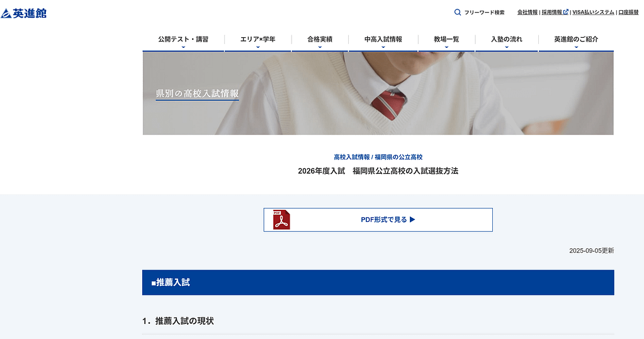Follow the 高校入試情報 breadcrumb link

[x=351, y=157]
